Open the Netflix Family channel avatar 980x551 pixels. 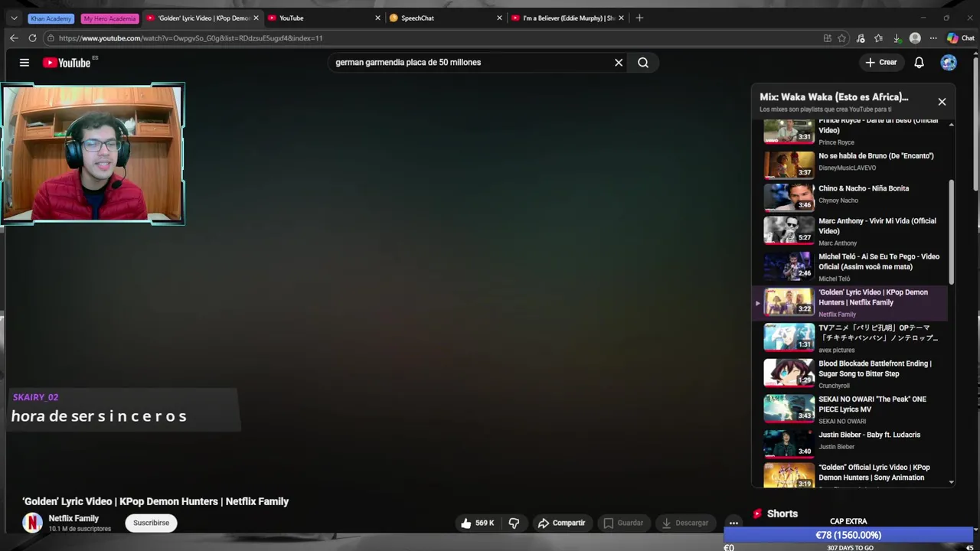tap(32, 523)
